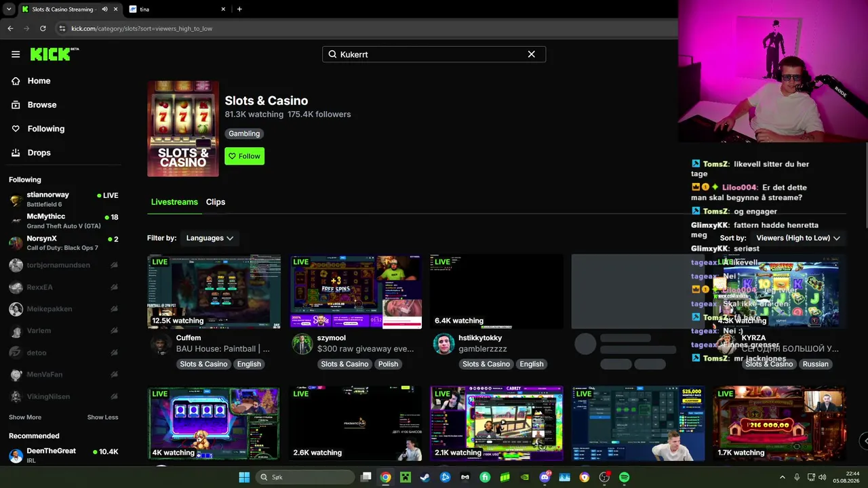The width and height of the screenshot is (868, 488).
Task: Select detoo in Following list
Action: coord(64,352)
